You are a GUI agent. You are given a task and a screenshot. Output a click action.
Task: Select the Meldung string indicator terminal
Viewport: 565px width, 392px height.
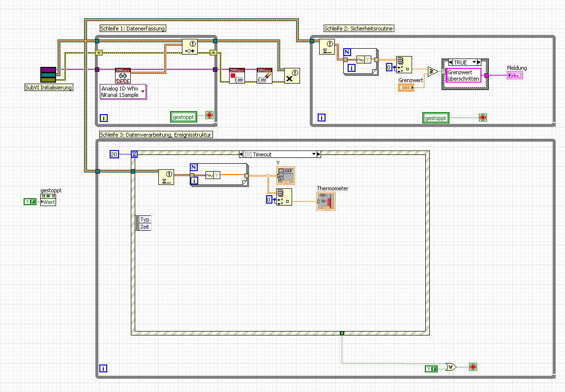click(514, 75)
